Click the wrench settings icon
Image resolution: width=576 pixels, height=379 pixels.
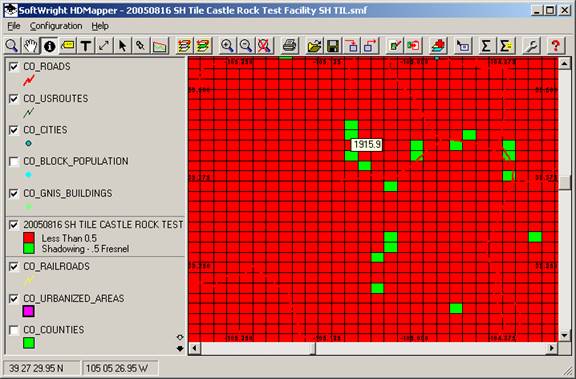[531, 46]
